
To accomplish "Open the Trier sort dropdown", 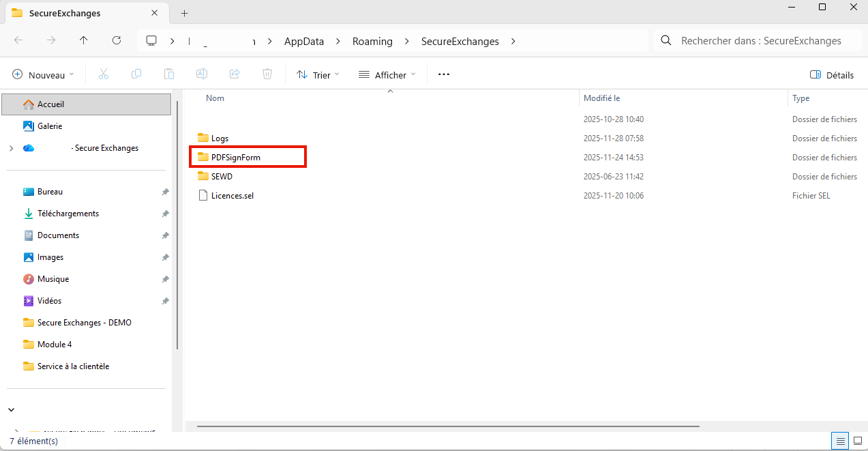I will point(318,75).
